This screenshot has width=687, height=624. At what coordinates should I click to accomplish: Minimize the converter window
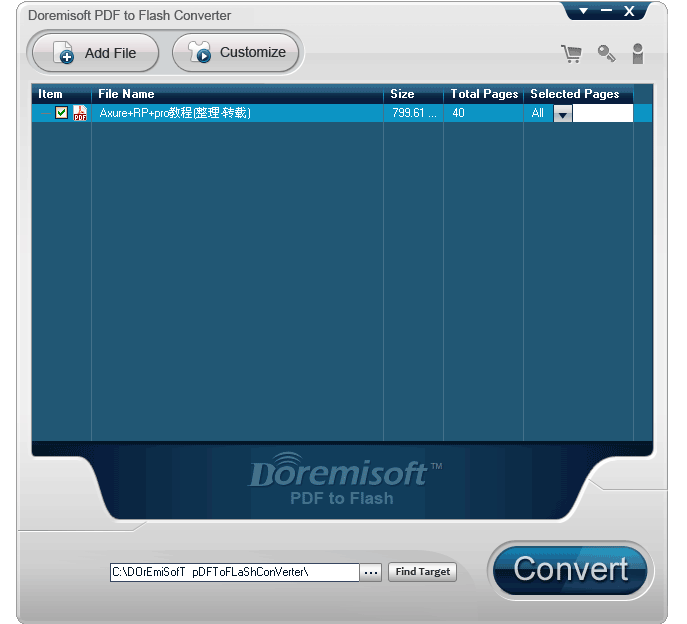coord(605,12)
